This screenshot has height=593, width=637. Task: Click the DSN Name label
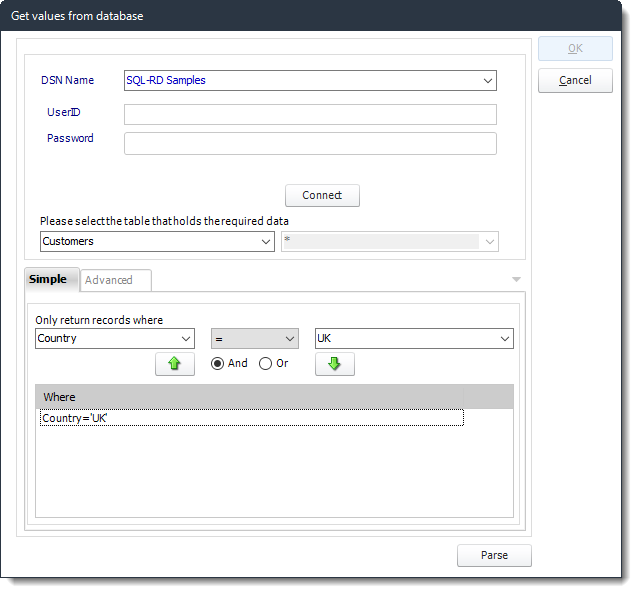(x=67, y=80)
